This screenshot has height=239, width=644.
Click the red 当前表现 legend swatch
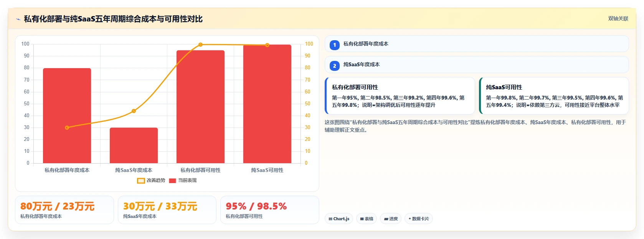click(172, 181)
